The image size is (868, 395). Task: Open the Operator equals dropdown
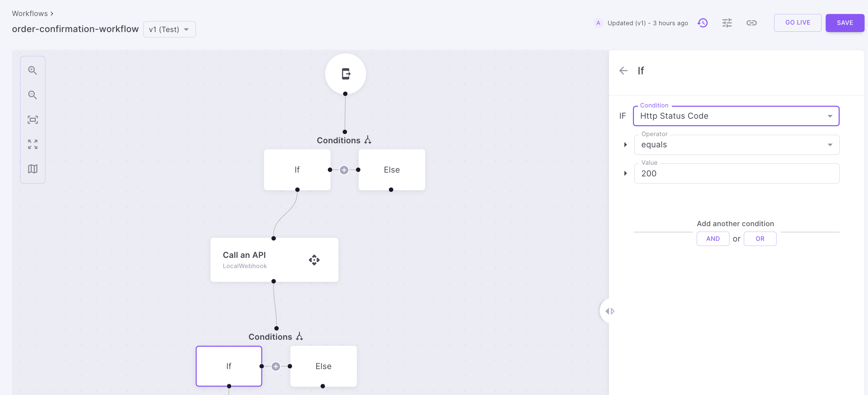(736, 145)
